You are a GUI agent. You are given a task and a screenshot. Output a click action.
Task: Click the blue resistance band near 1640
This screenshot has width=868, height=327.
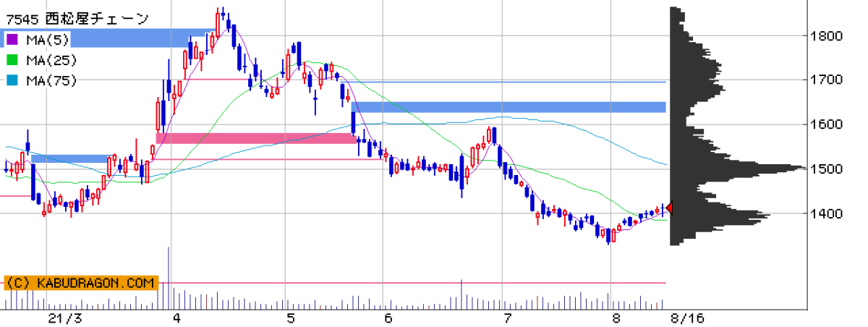pyautogui.click(x=509, y=107)
